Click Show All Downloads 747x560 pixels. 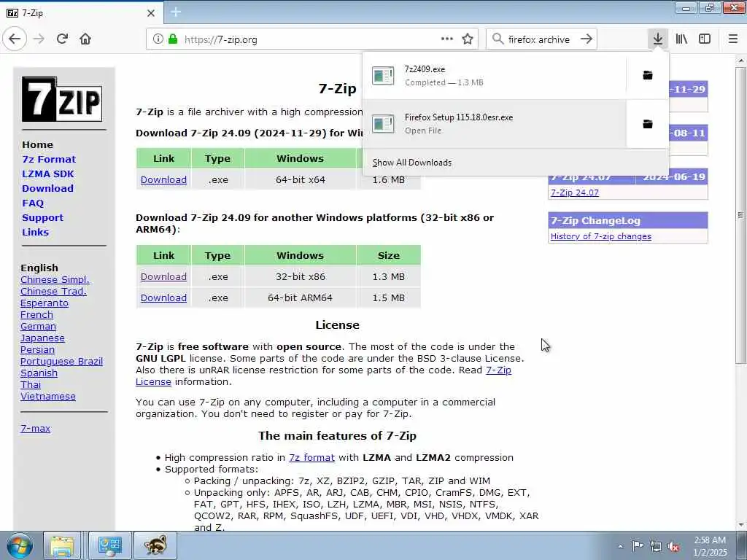click(412, 163)
